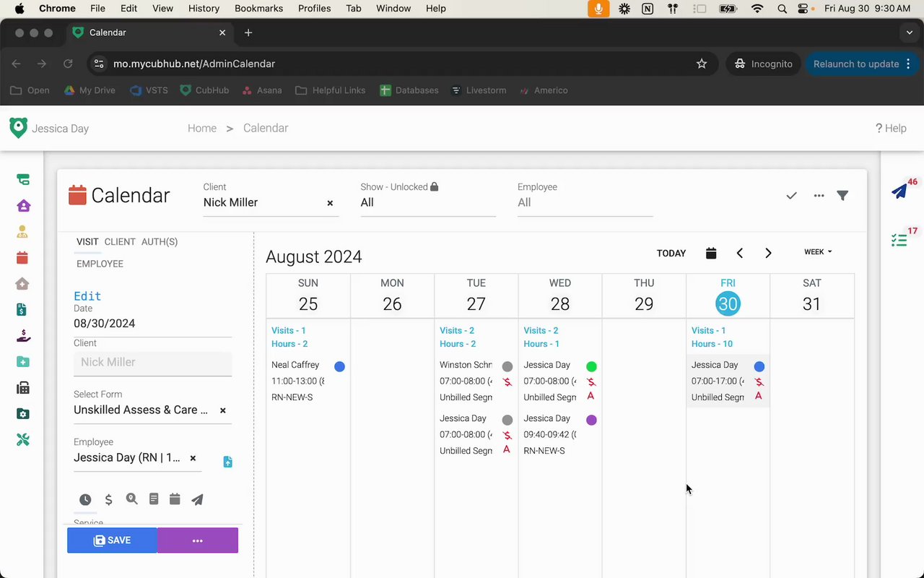The width and height of the screenshot is (924, 578).
Task: Click green status dot on Wednesday Jessica Day visit
Action: [x=591, y=366]
